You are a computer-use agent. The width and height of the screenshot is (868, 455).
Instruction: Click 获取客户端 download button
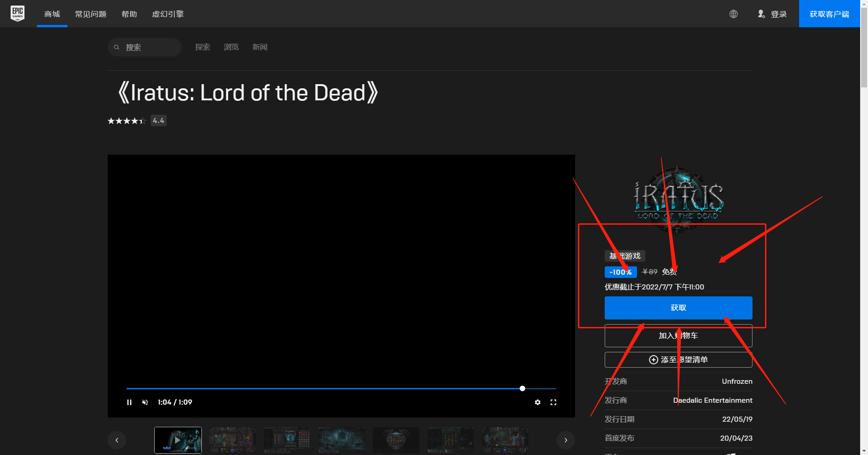(829, 14)
